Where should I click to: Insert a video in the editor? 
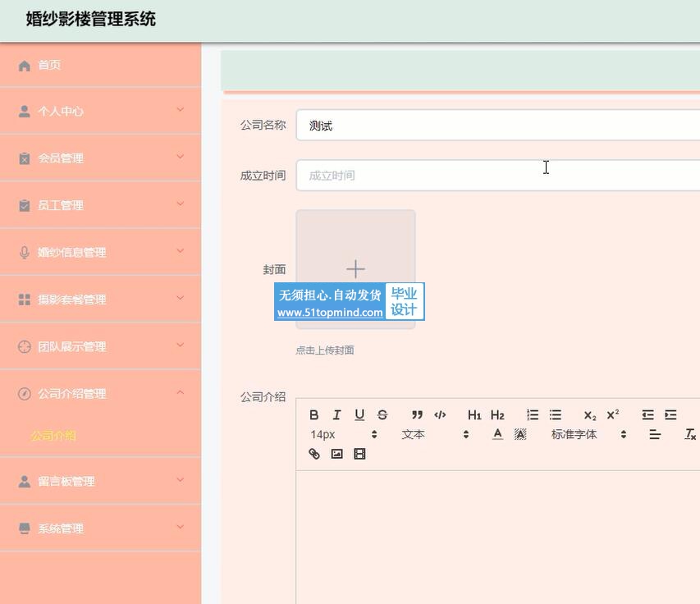tap(359, 454)
